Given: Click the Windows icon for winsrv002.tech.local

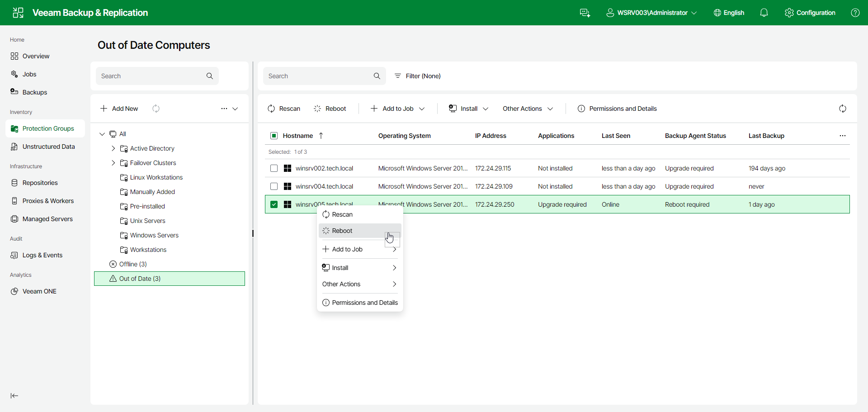Looking at the screenshot, I should pyautogui.click(x=288, y=168).
